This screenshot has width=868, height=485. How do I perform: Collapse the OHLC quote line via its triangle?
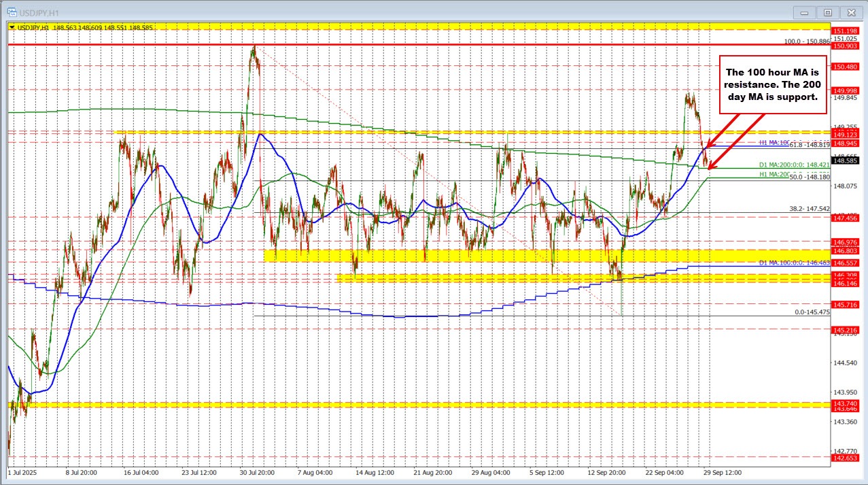12,27
